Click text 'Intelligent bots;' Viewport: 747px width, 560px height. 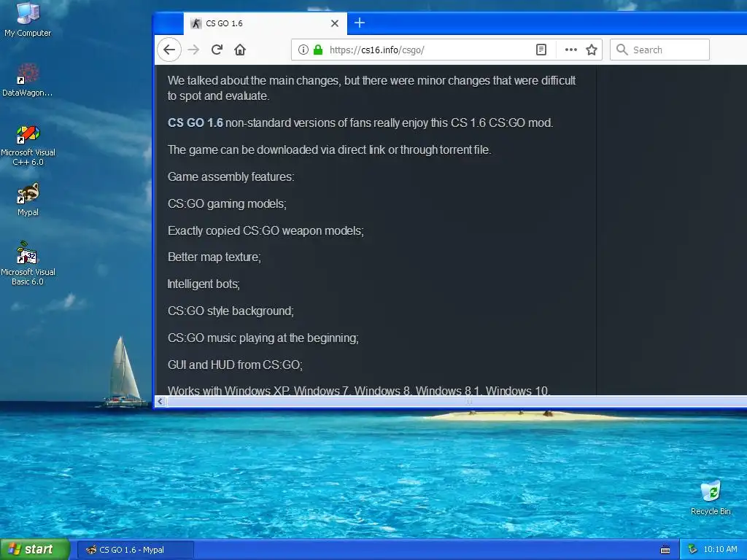[204, 284]
